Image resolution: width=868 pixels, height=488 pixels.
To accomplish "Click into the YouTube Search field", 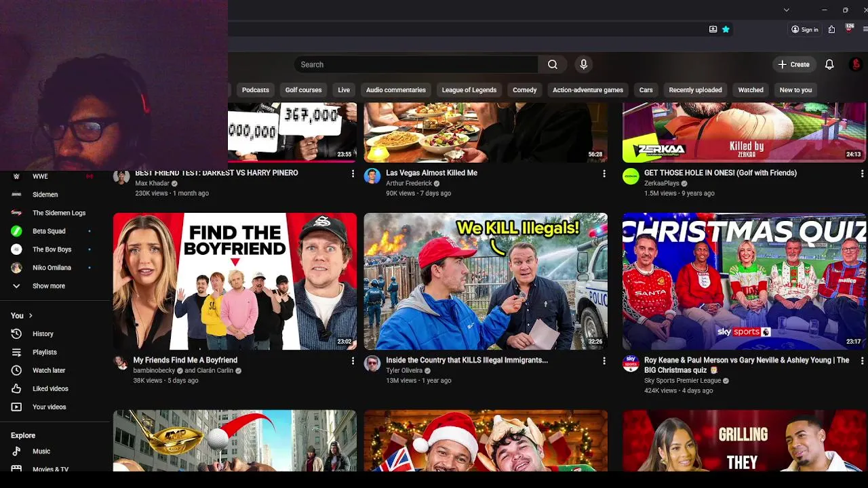I will pos(416,64).
